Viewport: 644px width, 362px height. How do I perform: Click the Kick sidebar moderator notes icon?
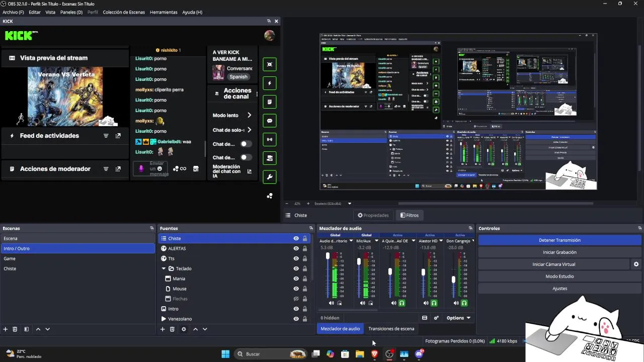click(x=270, y=102)
